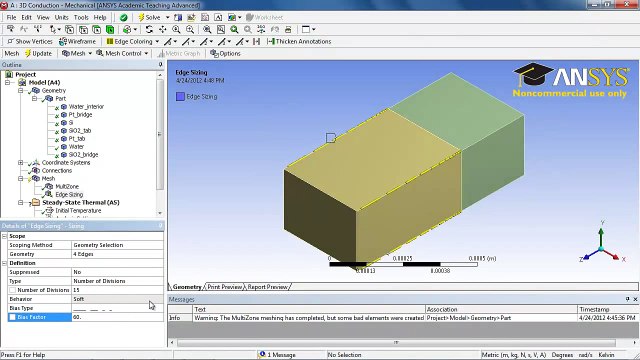Toggle Wireframe display
Viewport: 640px width, 360px height.
pos(78,41)
